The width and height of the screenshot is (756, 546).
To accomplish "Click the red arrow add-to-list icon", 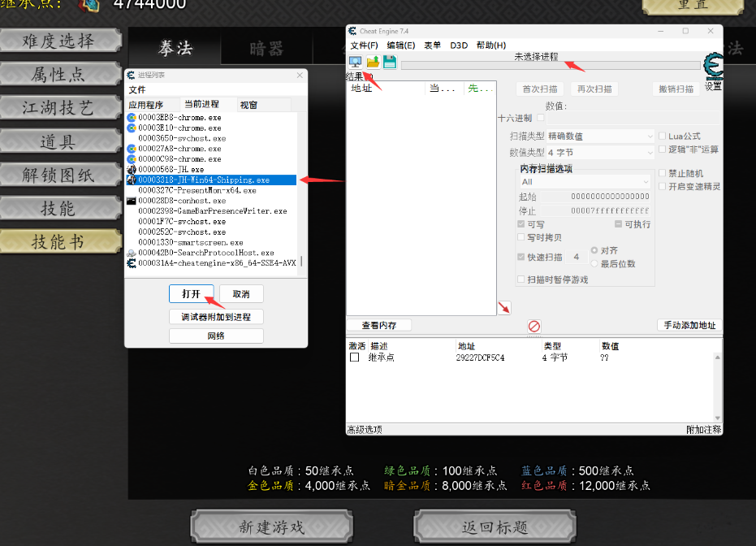I will coord(504,307).
